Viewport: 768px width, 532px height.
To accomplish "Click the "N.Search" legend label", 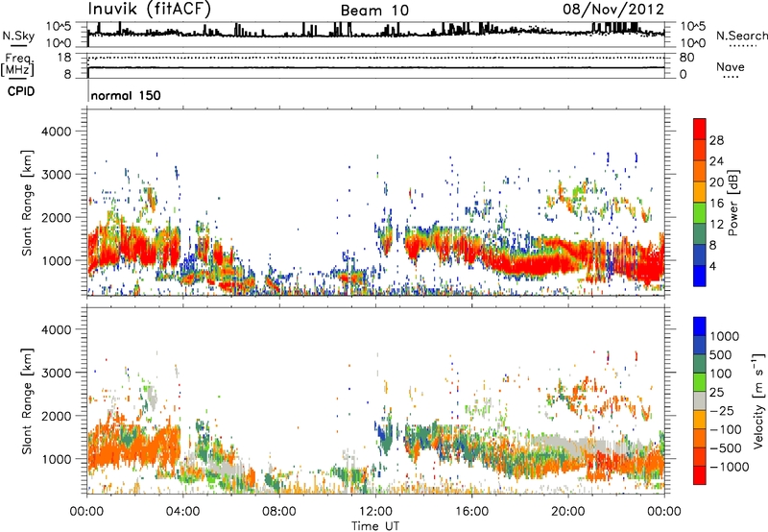I will point(741,36).
